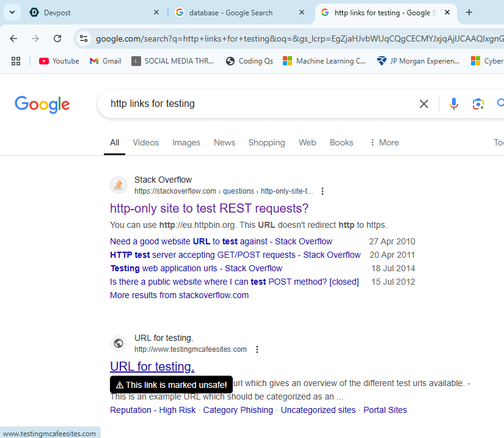This screenshot has height=438, width=504.
Task: Open a new tab with plus button
Action: pyautogui.click(x=469, y=13)
